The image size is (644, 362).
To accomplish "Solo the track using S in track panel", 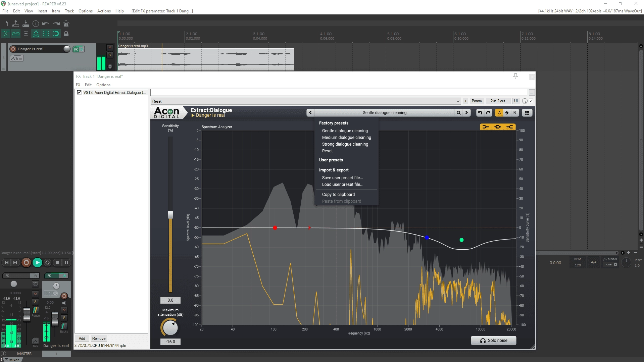I will click(110, 55).
